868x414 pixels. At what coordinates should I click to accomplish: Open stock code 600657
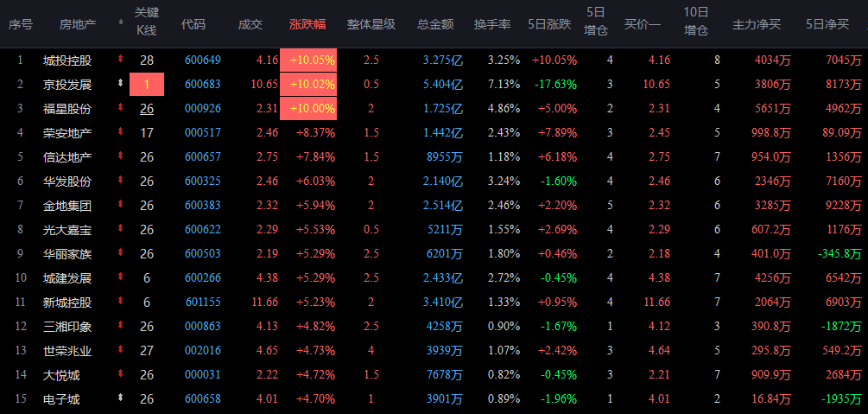click(x=203, y=156)
